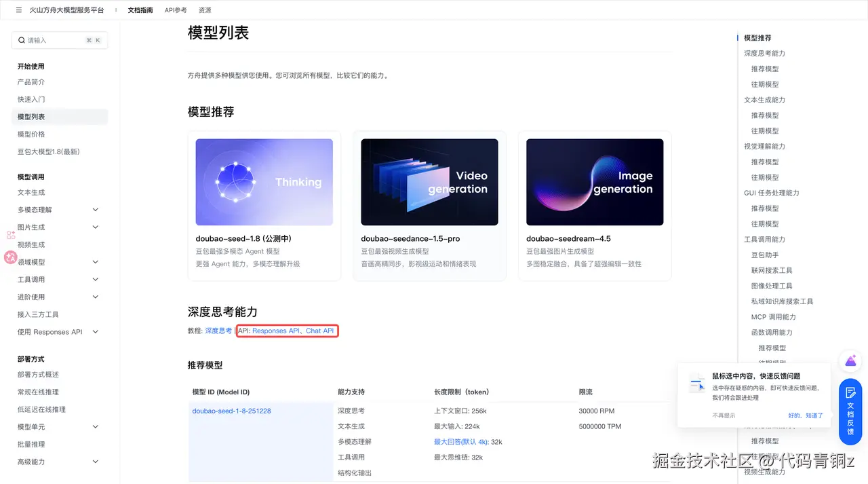The height and width of the screenshot is (484, 868).
Task: Jump to 联网搜索工具 in outline
Action: pos(772,270)
